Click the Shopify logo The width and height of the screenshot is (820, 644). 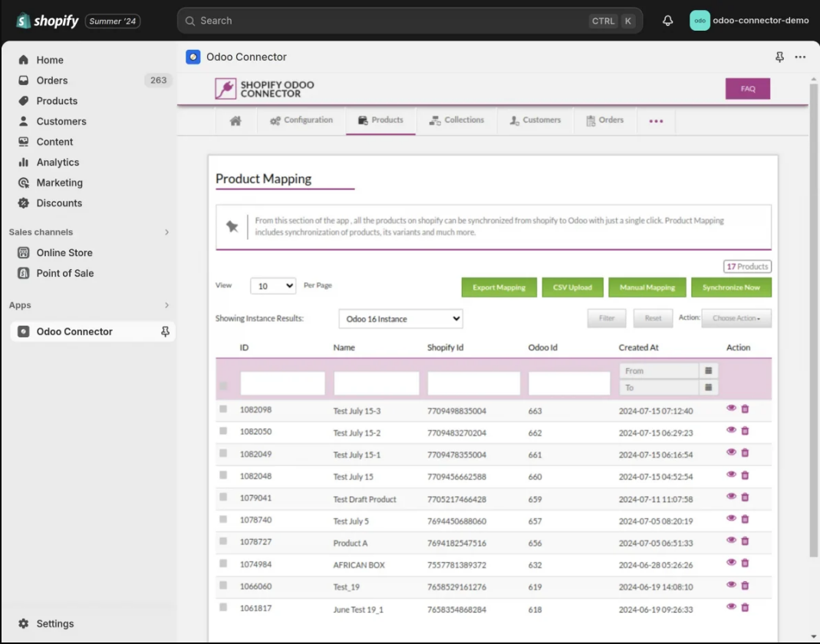(47, 21)
